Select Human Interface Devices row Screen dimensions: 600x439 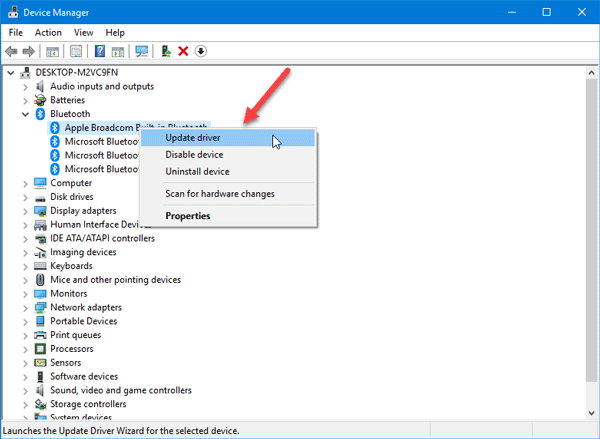101,224
